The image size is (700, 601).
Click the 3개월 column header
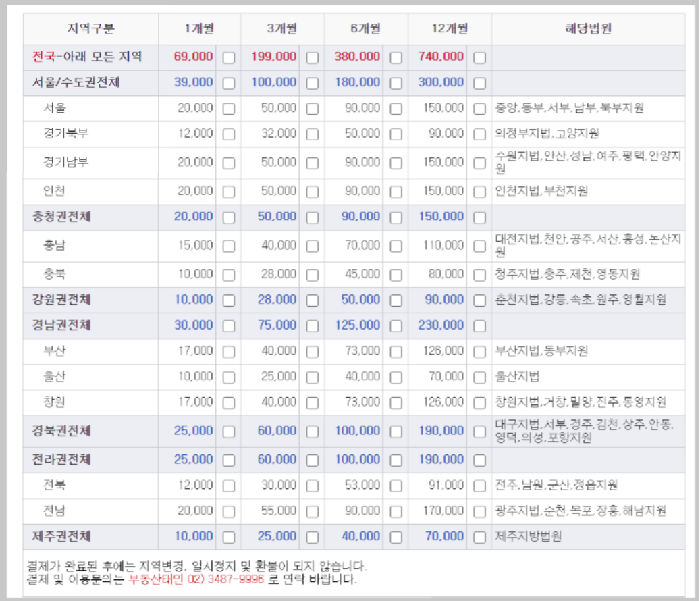pyautogui.click(x=282, y=28)
